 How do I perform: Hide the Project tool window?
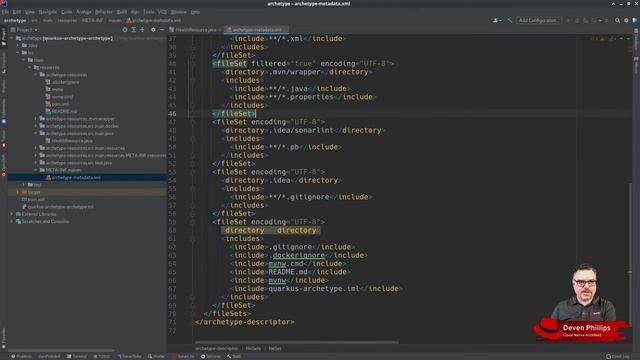162,30
